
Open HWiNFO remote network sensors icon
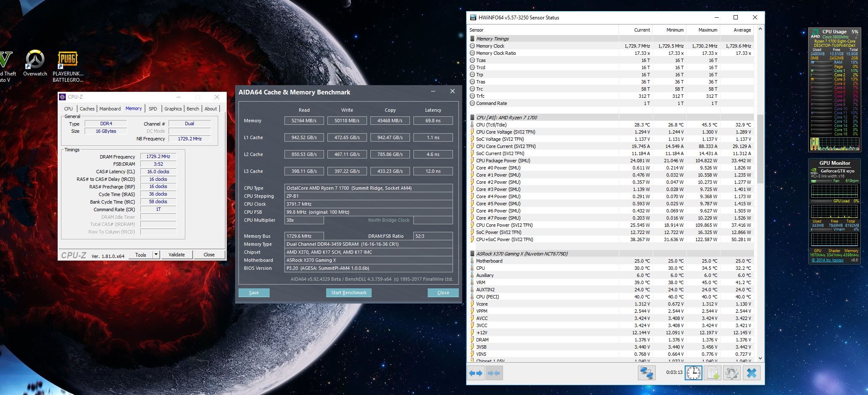tap(647, 373)
